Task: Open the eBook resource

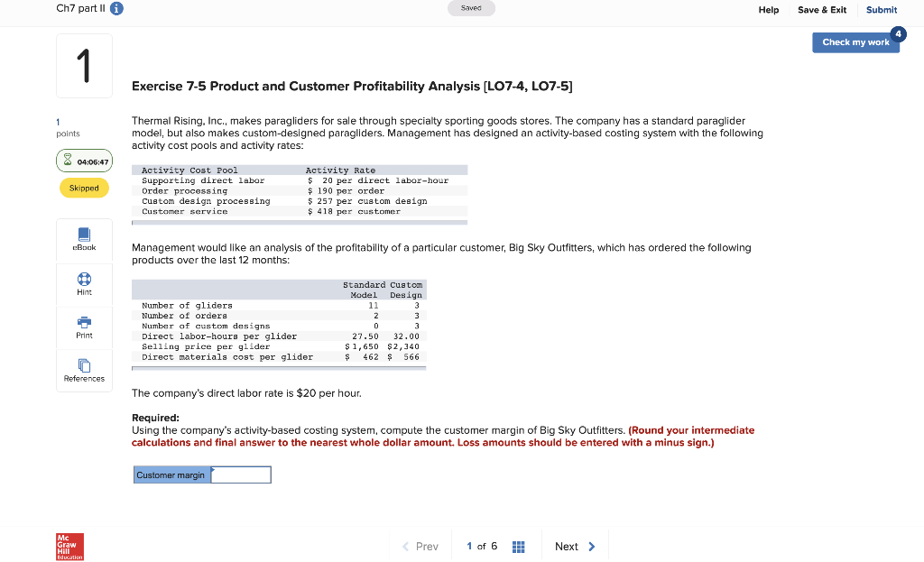Action: 84,240
